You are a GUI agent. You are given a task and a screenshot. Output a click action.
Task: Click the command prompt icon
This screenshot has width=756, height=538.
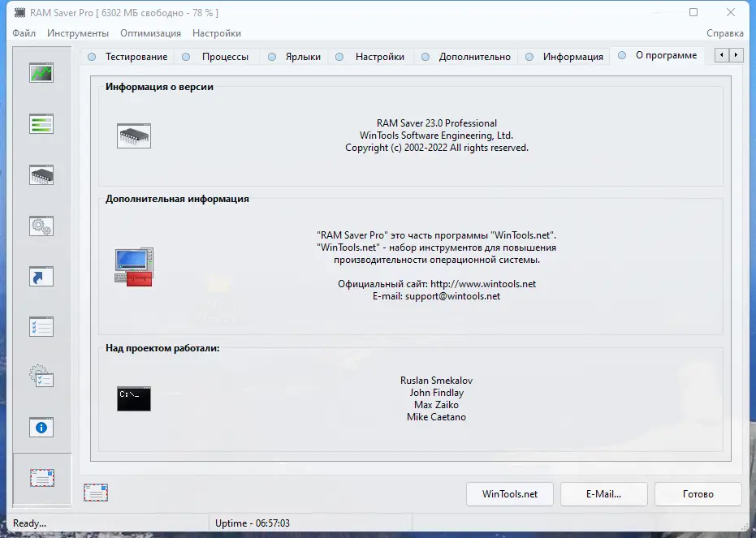pyautogui.click(x=134, y=398)
